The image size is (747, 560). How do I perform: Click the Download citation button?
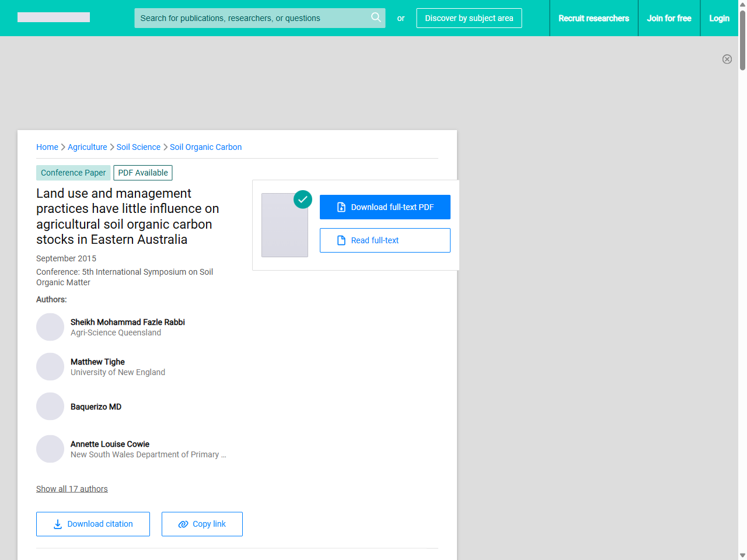click(x=93, y=524)
